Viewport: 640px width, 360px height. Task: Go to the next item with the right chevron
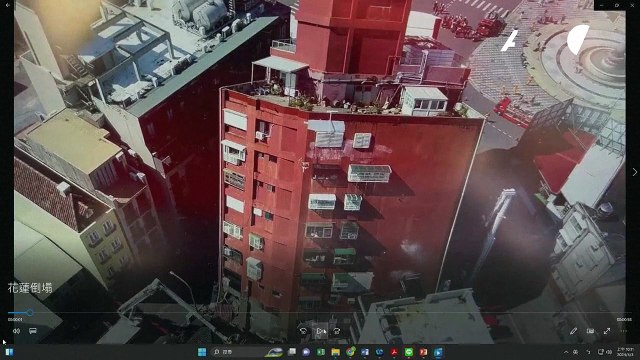pos(635,172)
